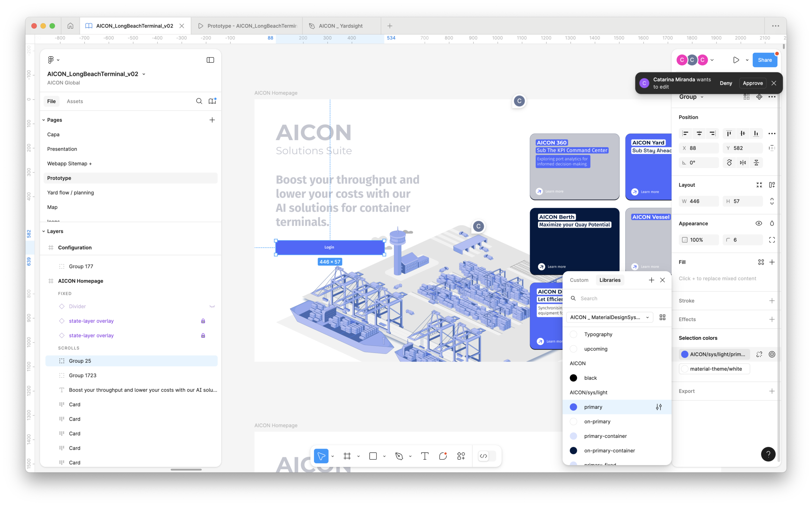Click the search icon in the File panel
Viewport: 812px width, 506px height.
pos(199,101)
